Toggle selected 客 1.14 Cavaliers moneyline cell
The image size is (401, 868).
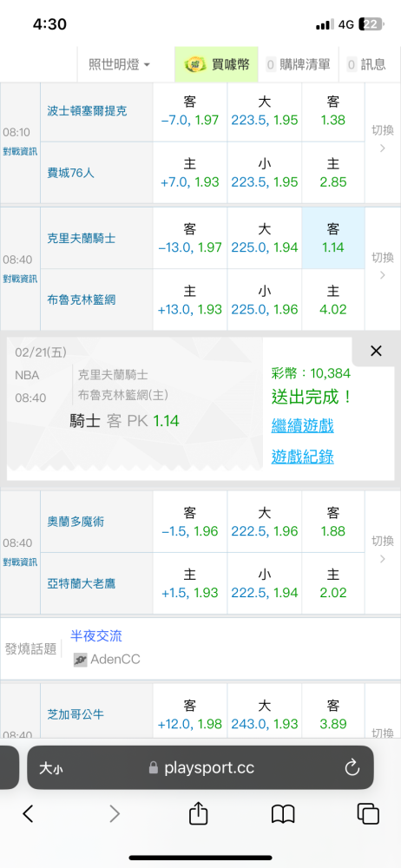click(x=333, y=238)
